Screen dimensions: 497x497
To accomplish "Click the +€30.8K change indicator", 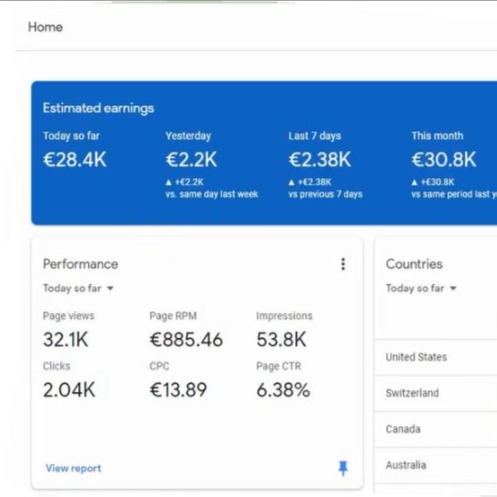I will pos(433,182).
